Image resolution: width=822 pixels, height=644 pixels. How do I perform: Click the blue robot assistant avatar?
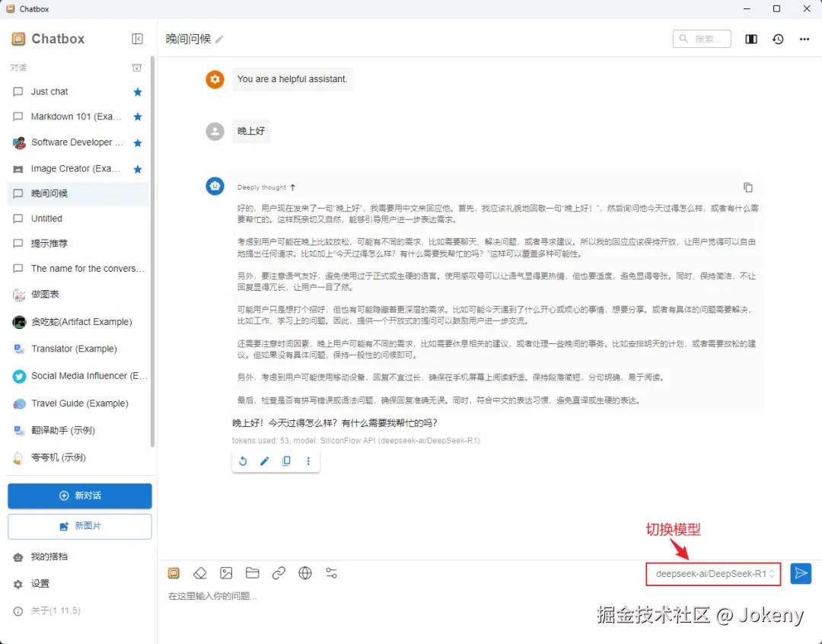point(215,186)
